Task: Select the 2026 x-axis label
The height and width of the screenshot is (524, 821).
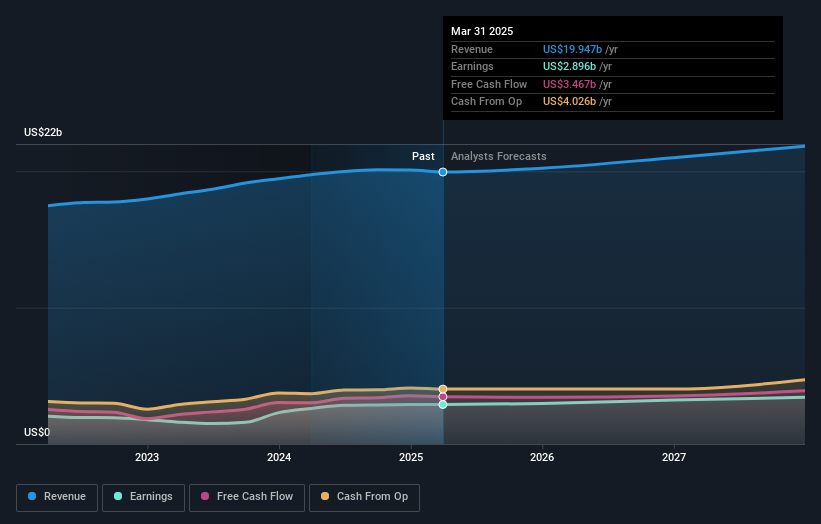Action: coord(542,458)
